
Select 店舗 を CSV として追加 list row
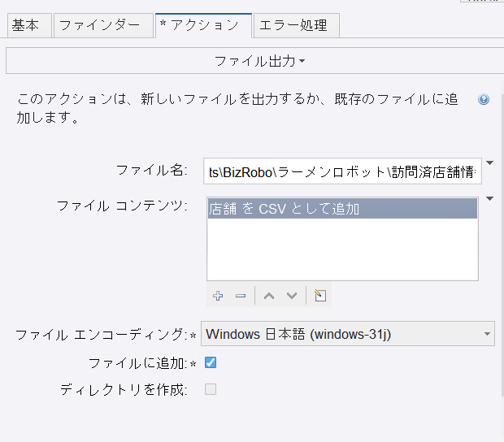click(x=342, y=209)
